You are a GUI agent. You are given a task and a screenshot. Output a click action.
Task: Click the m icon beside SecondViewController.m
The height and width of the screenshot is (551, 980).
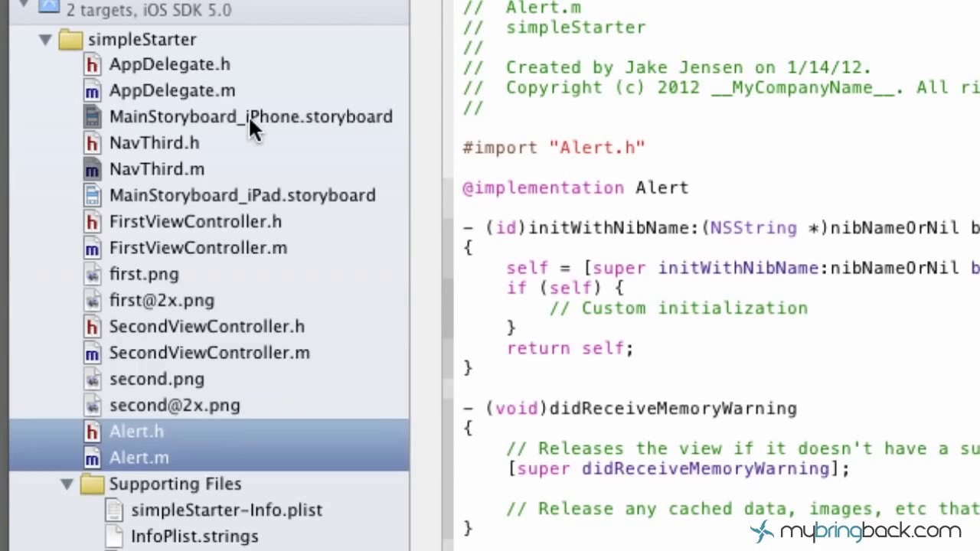(92, 354)
